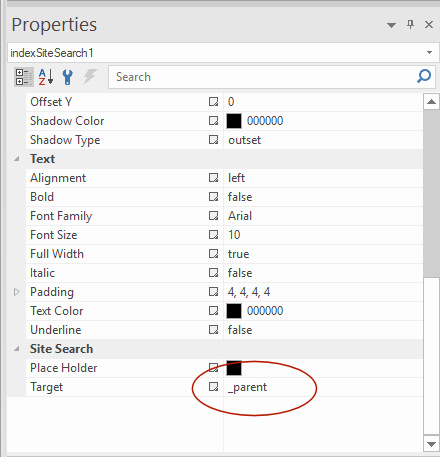Click the scrollbar down arrow
Screen dimensions: 440x457
point(431,444)
